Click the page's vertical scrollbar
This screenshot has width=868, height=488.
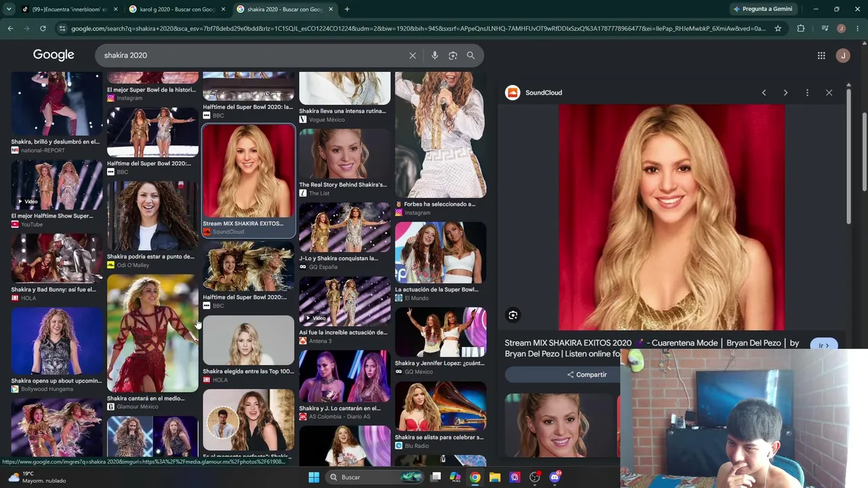click(864, 150)
